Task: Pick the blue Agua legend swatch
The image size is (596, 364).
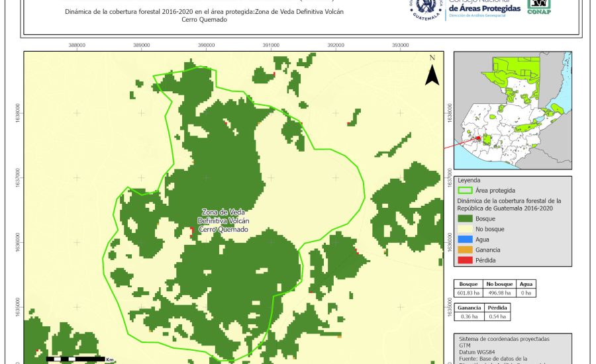Action: [x=466, y=240]
